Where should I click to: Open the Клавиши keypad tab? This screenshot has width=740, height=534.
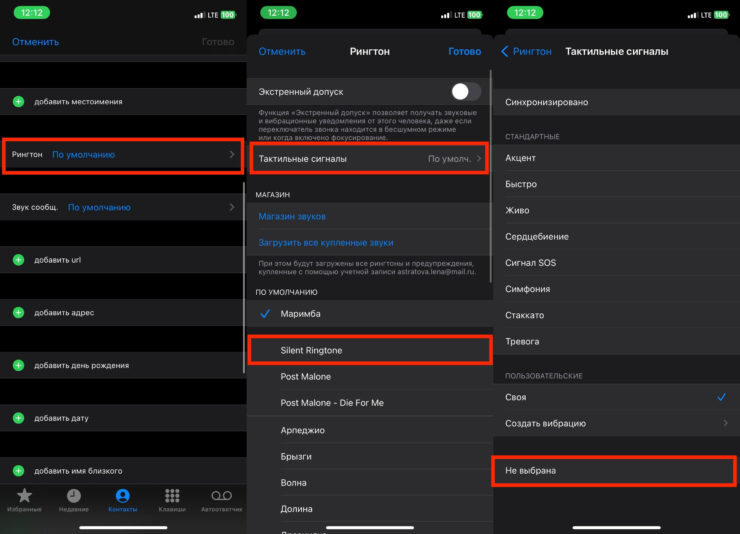[x=172, y=499]
